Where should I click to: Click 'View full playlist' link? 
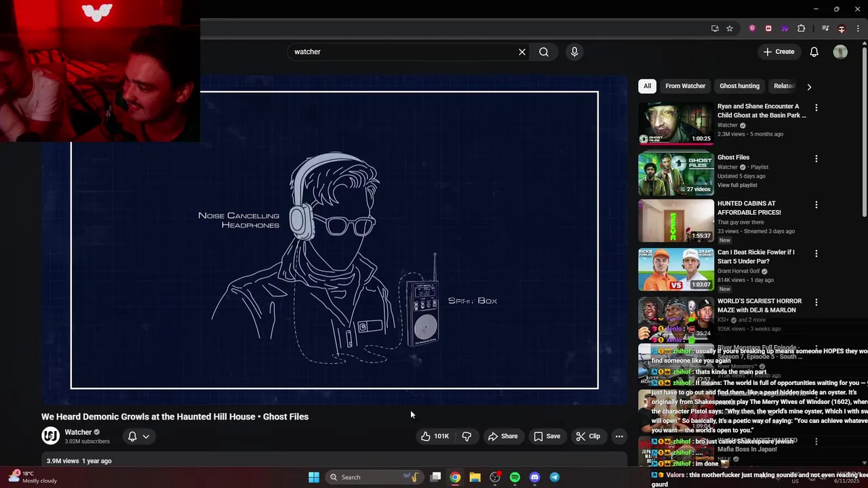(x=737, y=185)
